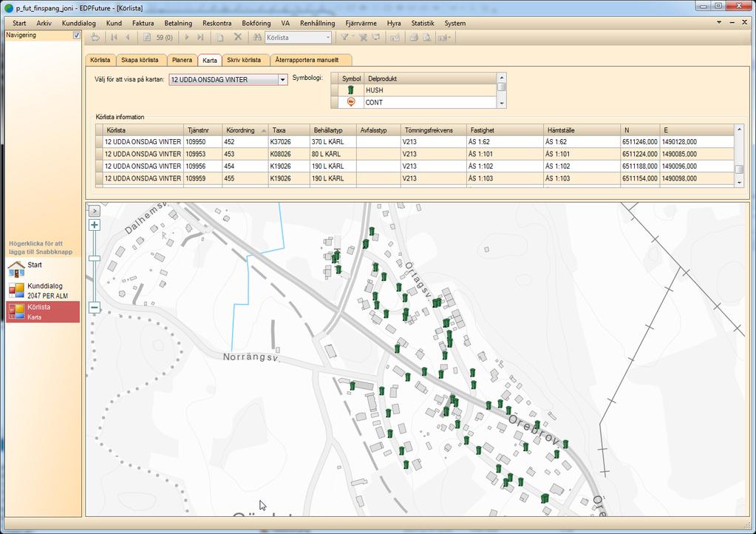The height and width of the screenshot is (534, 756).
Task: Select the N value 6511188,000
Action: tap(640, 166)
